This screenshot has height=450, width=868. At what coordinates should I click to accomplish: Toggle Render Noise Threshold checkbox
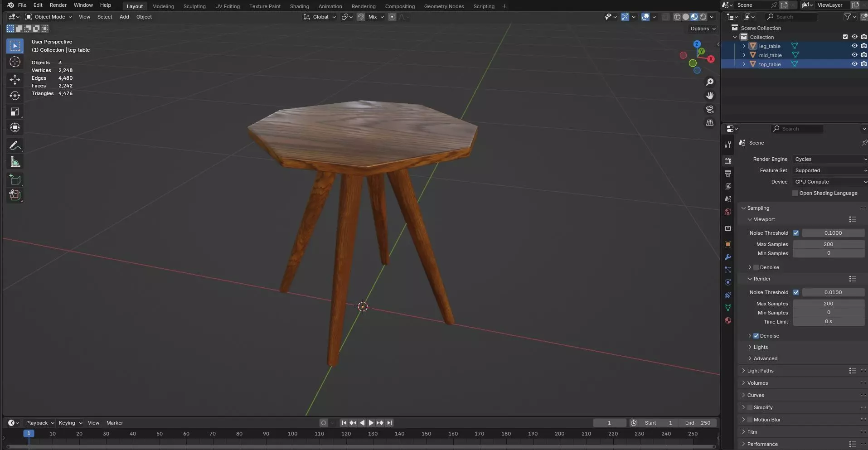[796, 292]
